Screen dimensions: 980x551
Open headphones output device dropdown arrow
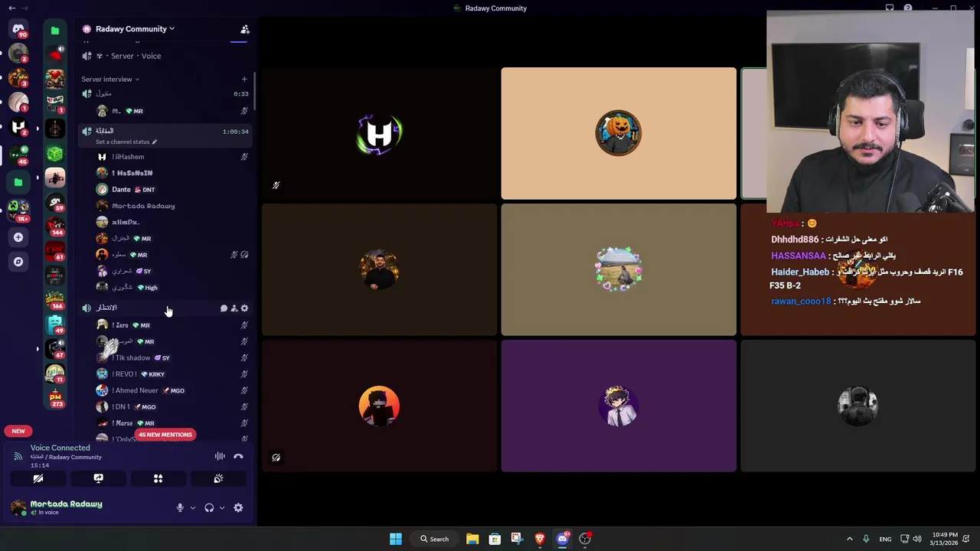pos(222,507)
